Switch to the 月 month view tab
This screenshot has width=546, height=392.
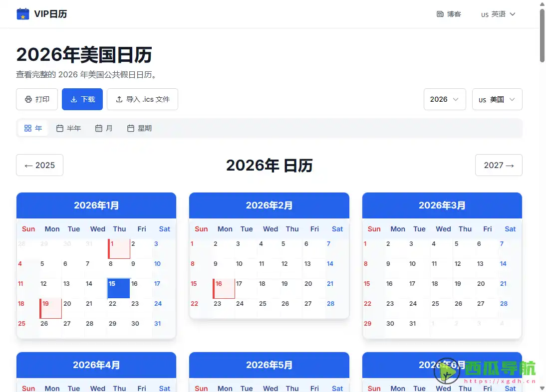(x=104, y=128)
